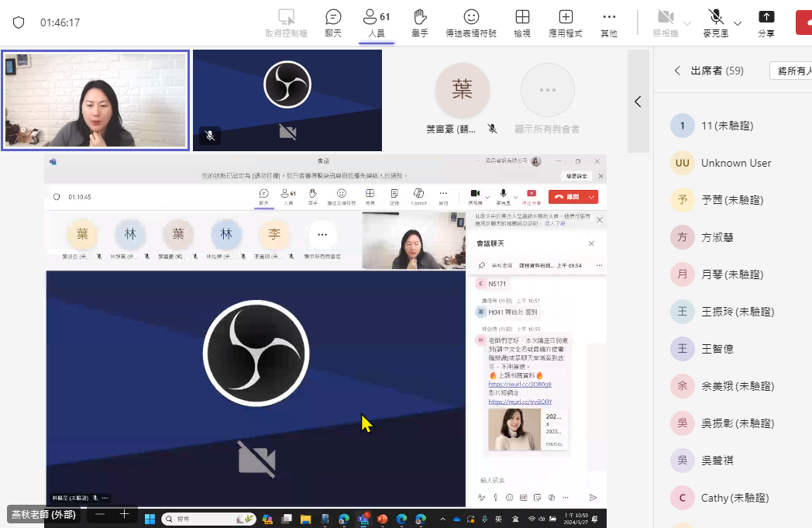Image resolution: width=812 pixels, height=528 pixels.
Task: Click the shield security icon beside timer
Action: point(19,22)
